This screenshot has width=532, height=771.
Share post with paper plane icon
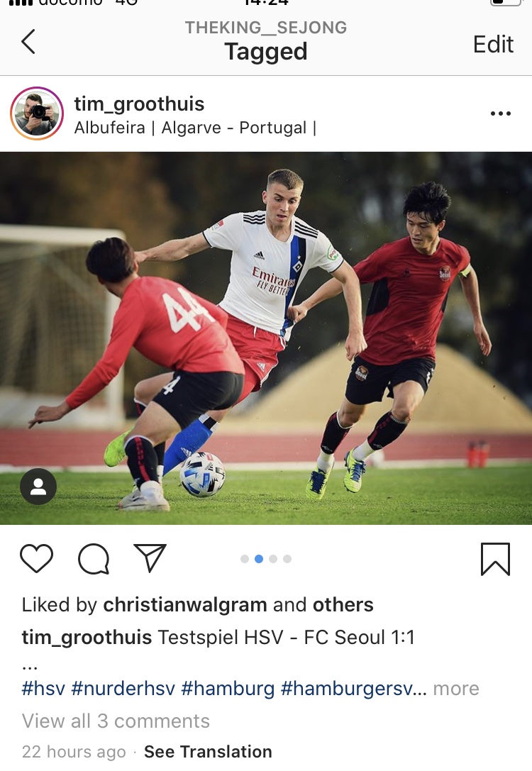(x=150, y=558)
